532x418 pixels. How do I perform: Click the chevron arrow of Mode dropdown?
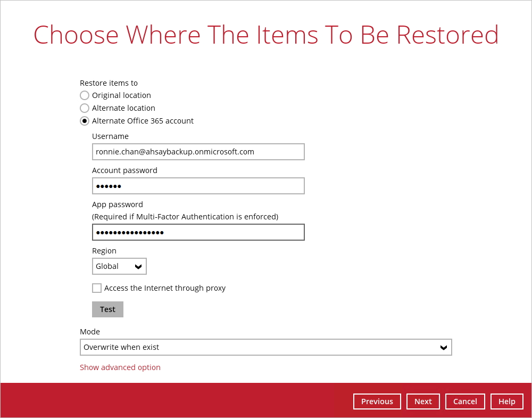point(443,347)
